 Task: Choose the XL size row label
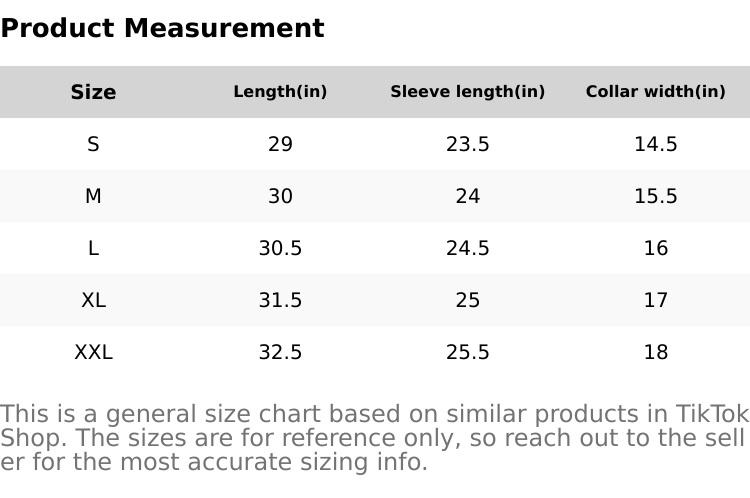93,300
